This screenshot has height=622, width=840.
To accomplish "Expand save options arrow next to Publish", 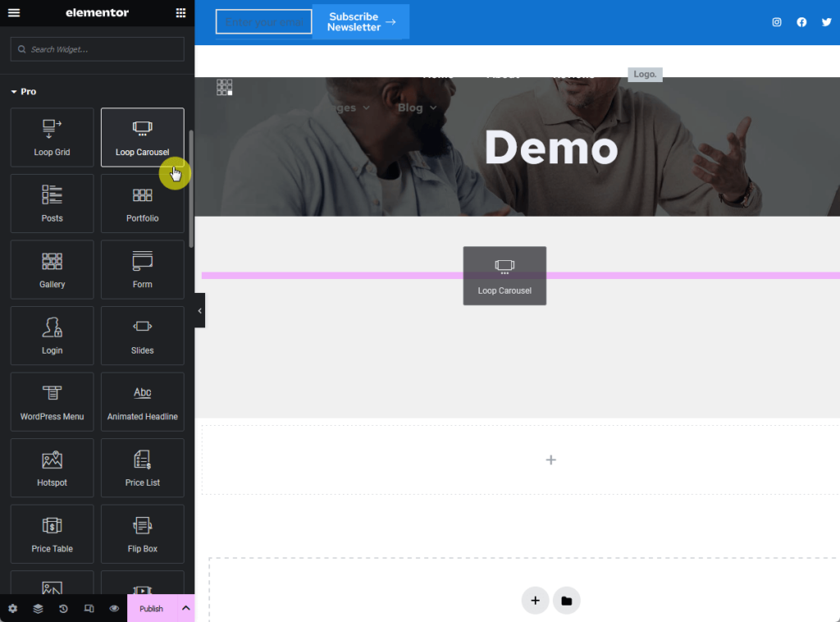I will point(186,609).
